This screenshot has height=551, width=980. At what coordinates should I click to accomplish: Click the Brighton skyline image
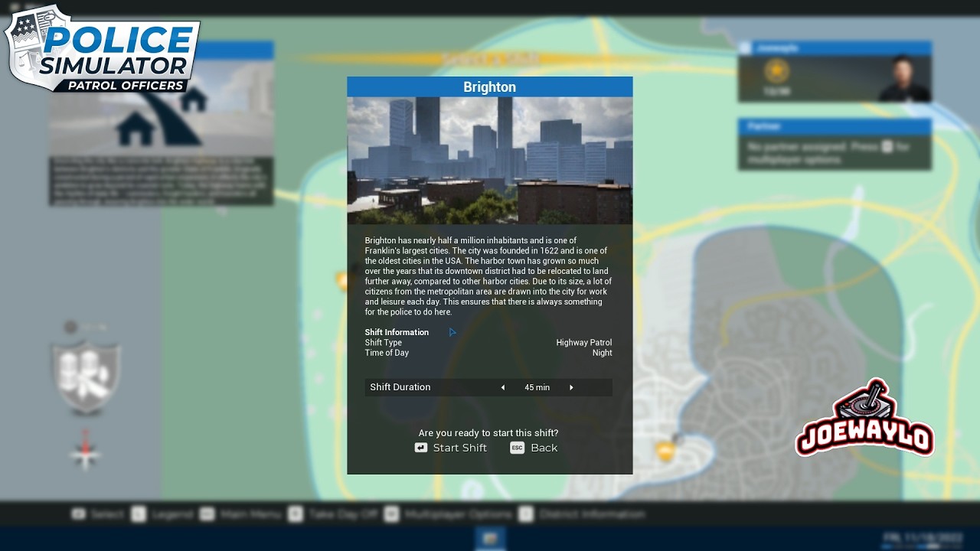click(x=490, y=161)
